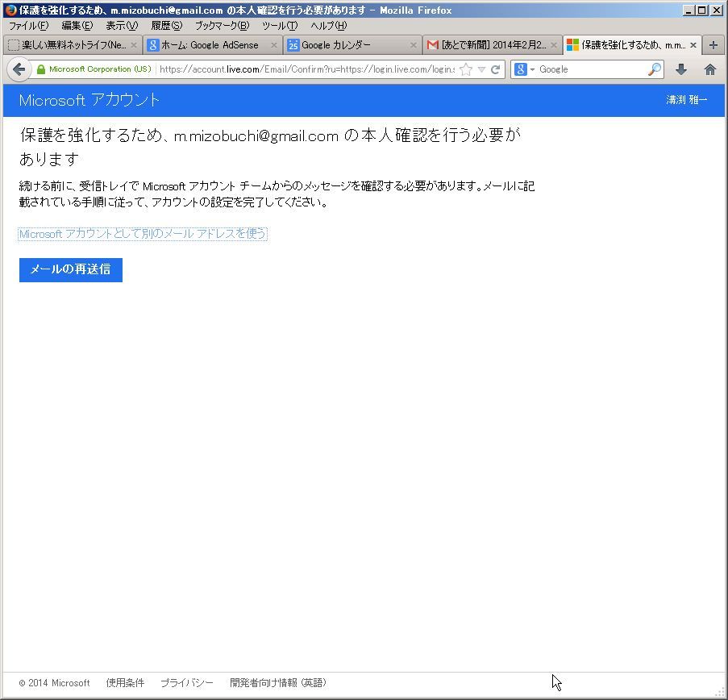Screen dimensions: 728x700
Task: Click link to use another email address
Action: pos(143,234)
